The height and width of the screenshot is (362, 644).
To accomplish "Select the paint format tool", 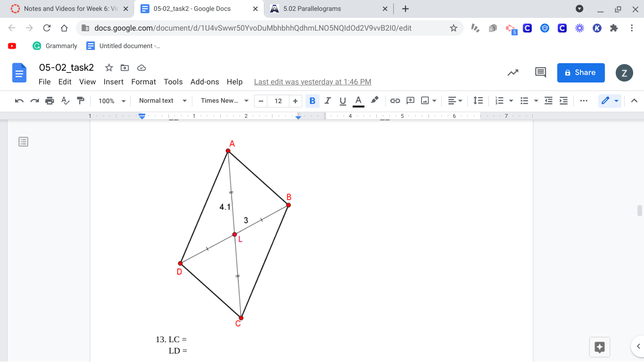I will (80, 100).
